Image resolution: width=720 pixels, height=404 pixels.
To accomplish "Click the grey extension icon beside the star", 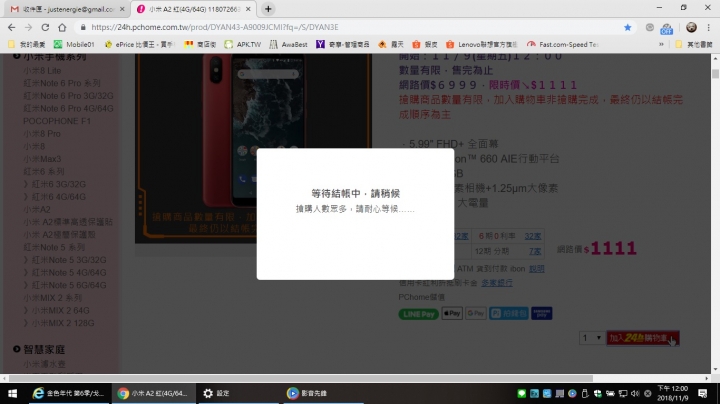I will coord(649,28).
